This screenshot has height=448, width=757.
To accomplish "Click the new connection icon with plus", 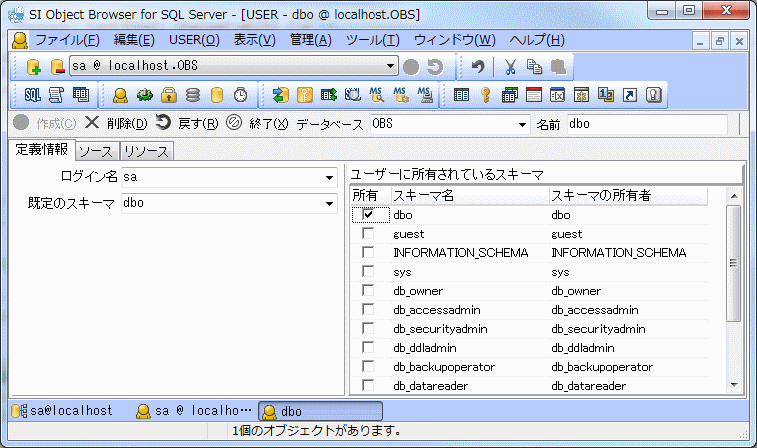I will [x=33, y=67].
